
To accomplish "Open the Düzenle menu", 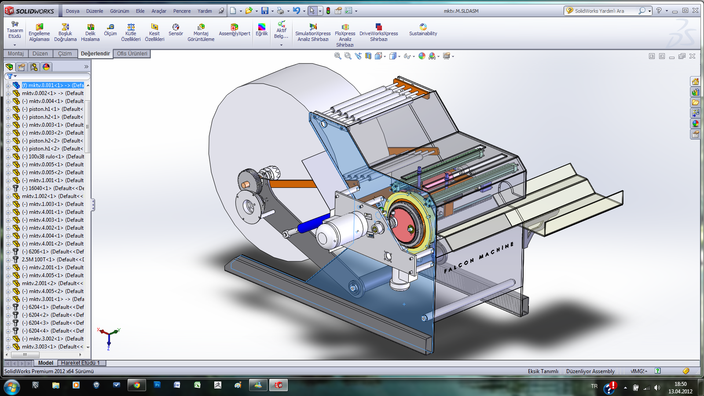I will click(x=94, y=11).
